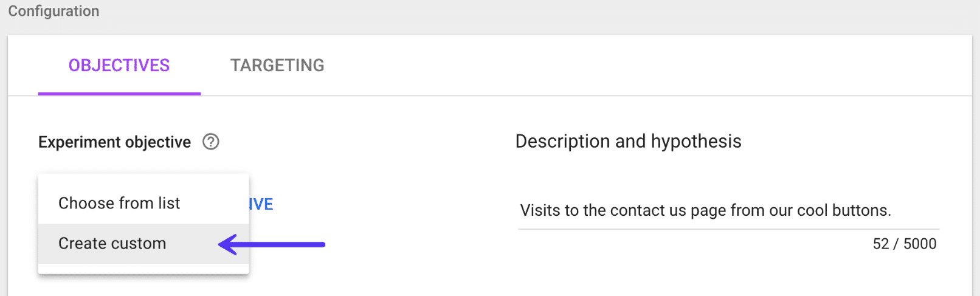The width and height of the screenshot is (980, 296).
Task: Click the underline below the description text
Action: 728,229
